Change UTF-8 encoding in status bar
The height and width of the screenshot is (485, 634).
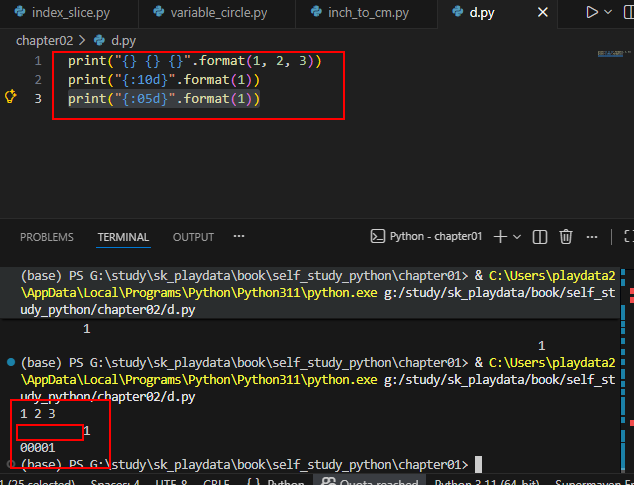pyautogui.click(x=171, y=482)
